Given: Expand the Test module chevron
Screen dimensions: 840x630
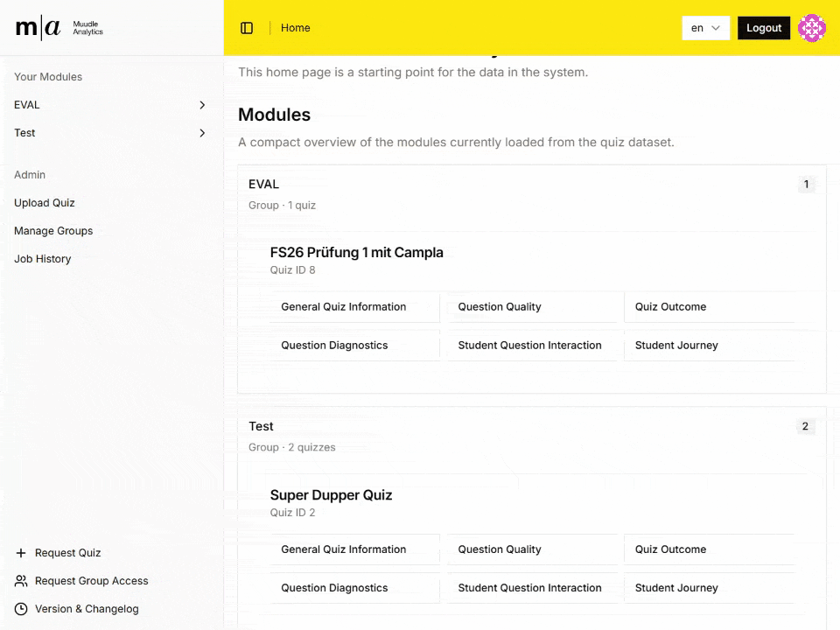Looking at the screenshot, I should tap(202, 133).
